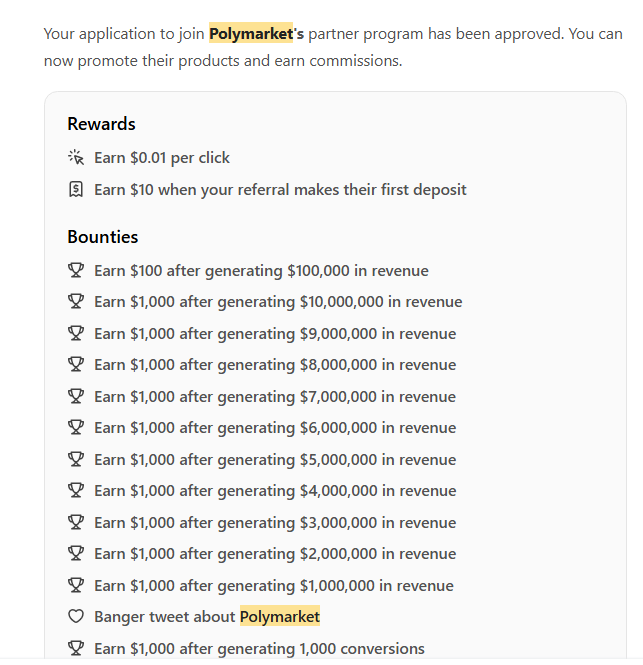Click the receipt icon beside first deposit reward

tap(76, 189)
